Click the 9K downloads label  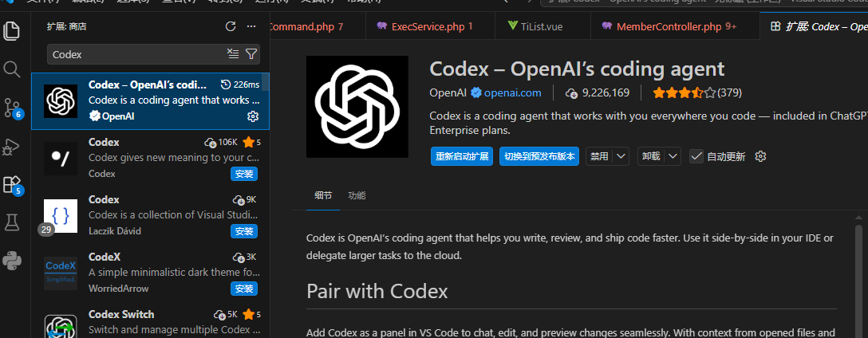[245, 200]
